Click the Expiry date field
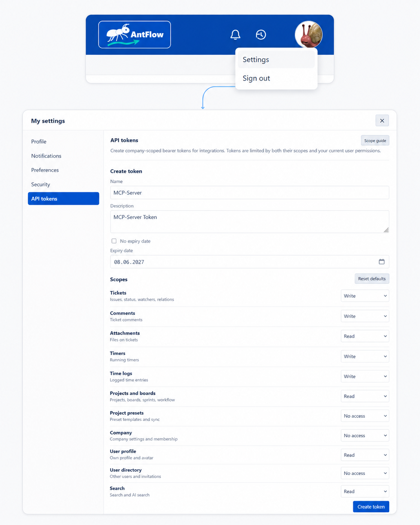The height and width of the screenshot is (525, 420). click(x=250, y=262)
